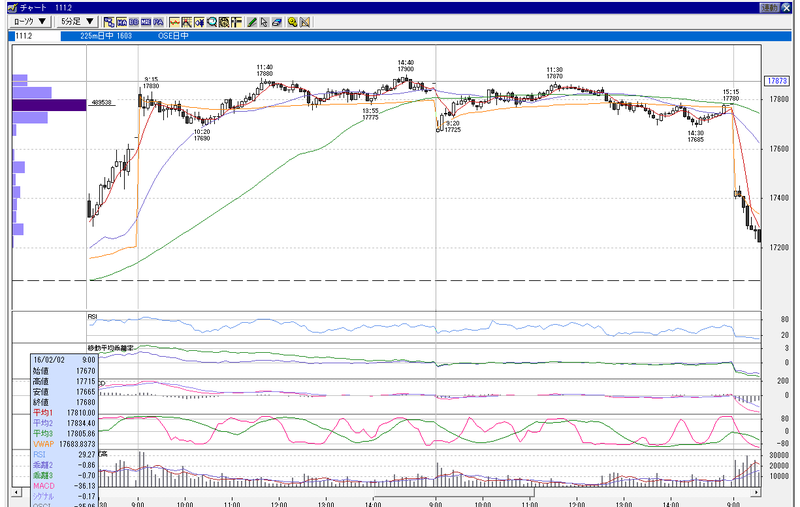Click the current price label 17873
This screenshot has height=507, width=800.
click(777, 81)
